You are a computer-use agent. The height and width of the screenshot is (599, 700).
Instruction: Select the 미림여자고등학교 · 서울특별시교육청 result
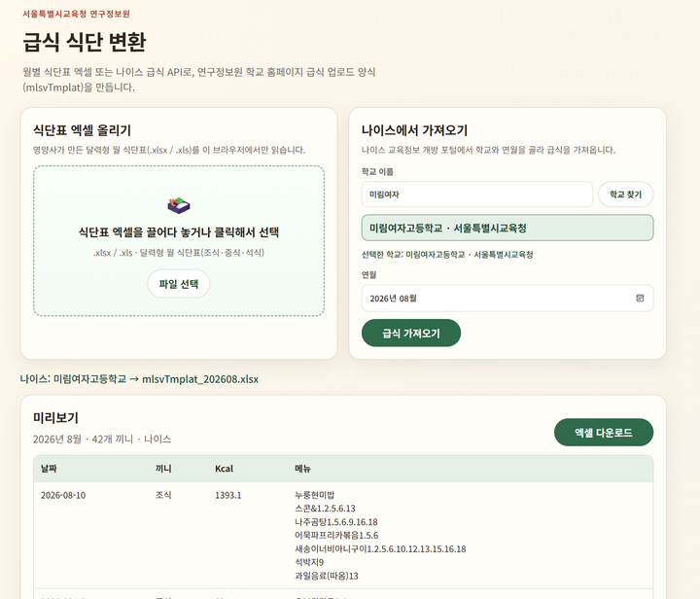pyautogui.click(x=507, y=228)
